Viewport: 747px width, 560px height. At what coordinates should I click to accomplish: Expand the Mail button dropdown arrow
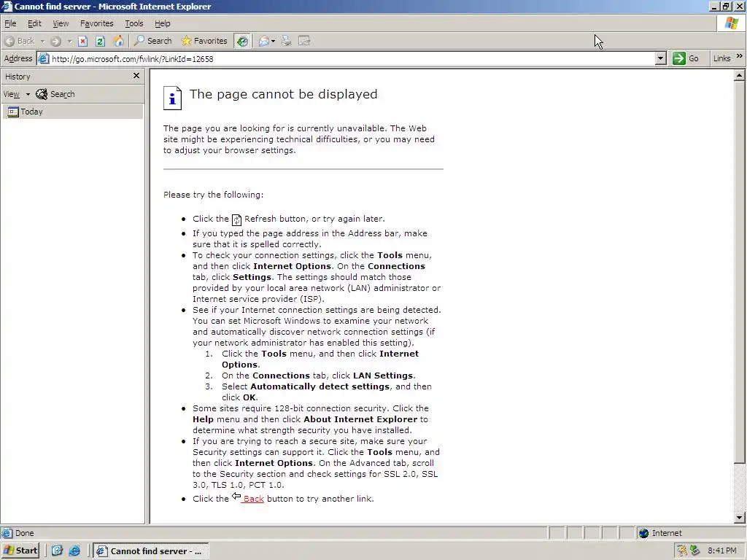pyautogui.click(x=273, y=41)
